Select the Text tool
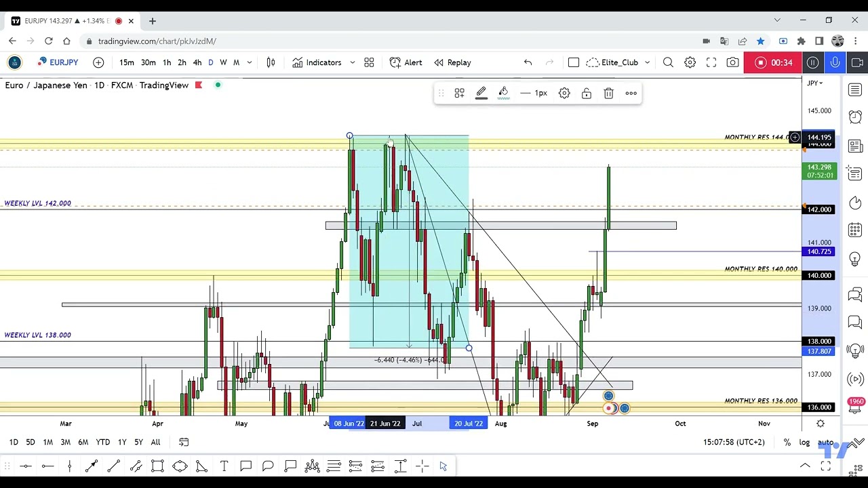 pos(224,466)
